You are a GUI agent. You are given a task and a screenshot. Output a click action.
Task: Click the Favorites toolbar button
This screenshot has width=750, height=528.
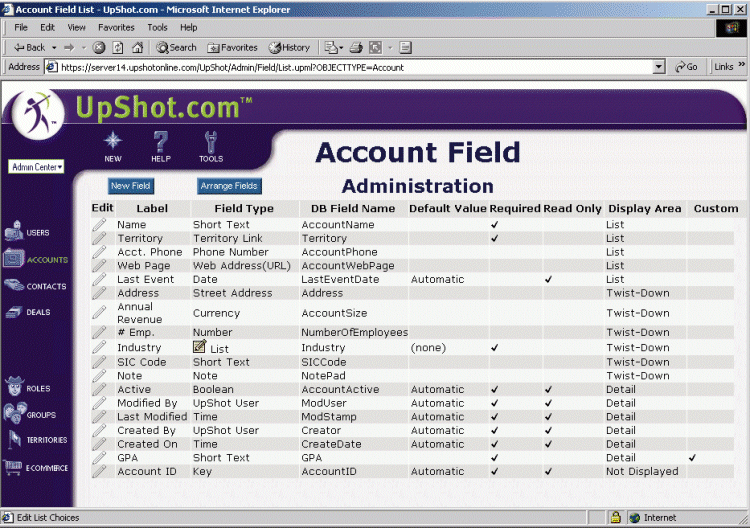click(x=232, y=47)
